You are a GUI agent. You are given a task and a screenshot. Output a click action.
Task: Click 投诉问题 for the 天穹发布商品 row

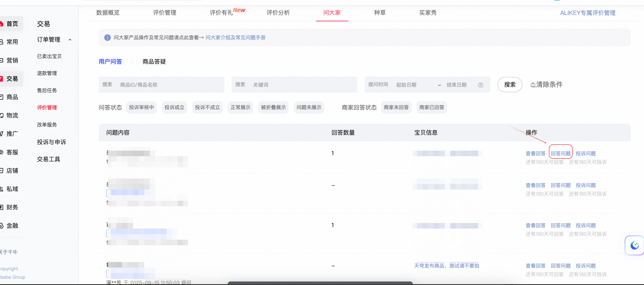point(586,266)
